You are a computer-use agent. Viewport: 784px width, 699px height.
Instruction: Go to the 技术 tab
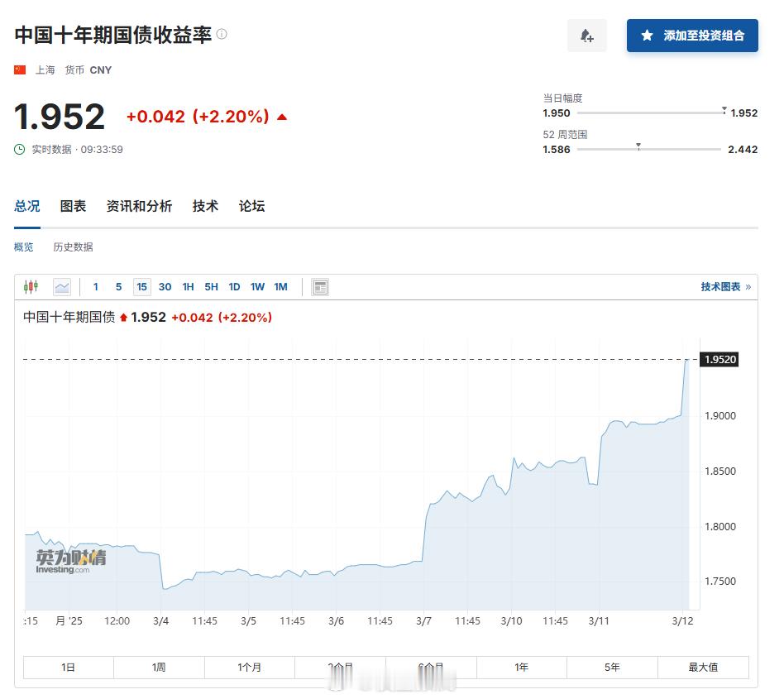[205, 206]
